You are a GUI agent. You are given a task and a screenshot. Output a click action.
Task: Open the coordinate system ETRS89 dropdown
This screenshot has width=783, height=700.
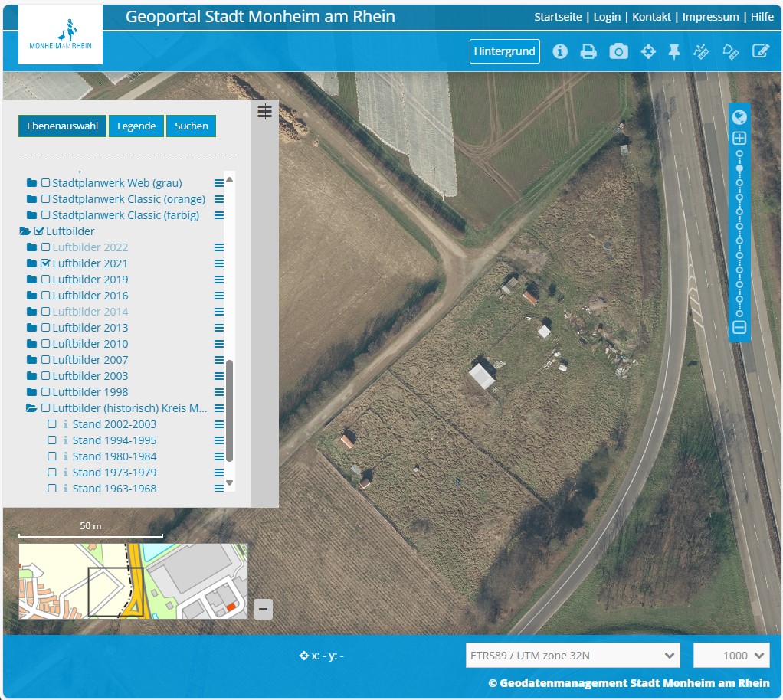click(573, 656)
